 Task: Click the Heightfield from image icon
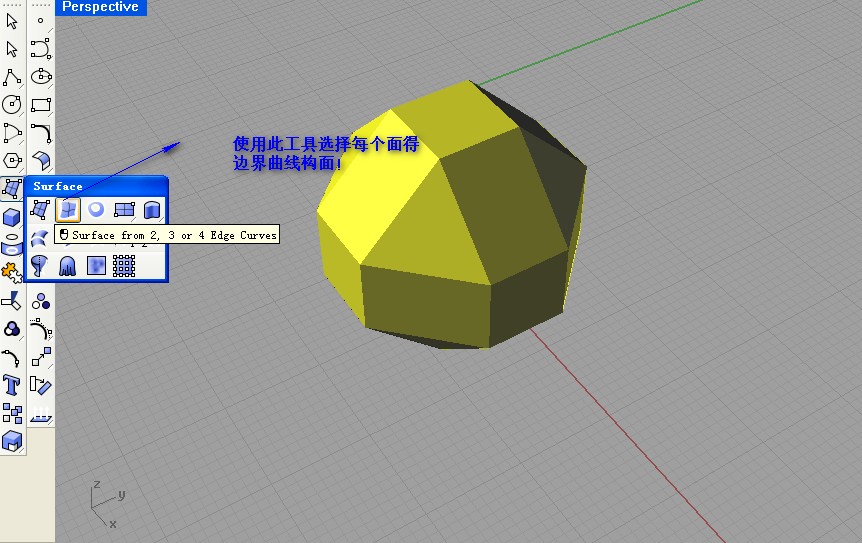96,266
